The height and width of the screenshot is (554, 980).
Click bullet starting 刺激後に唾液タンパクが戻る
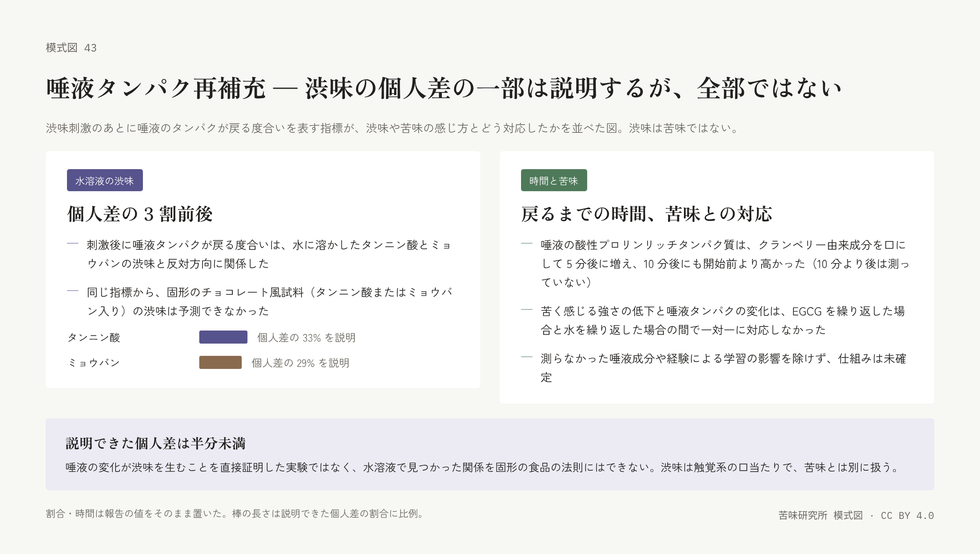pyautogui.click(x=269, y=254)
